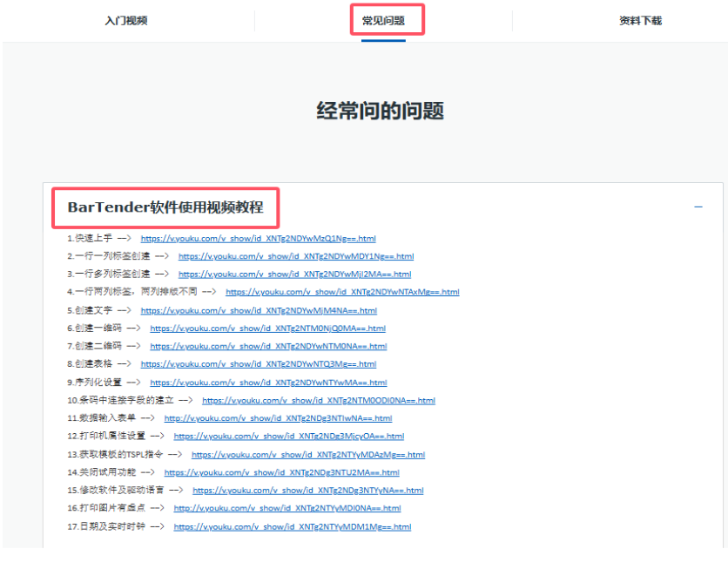Switch to the 入门视频 tab

coord(126,21)
